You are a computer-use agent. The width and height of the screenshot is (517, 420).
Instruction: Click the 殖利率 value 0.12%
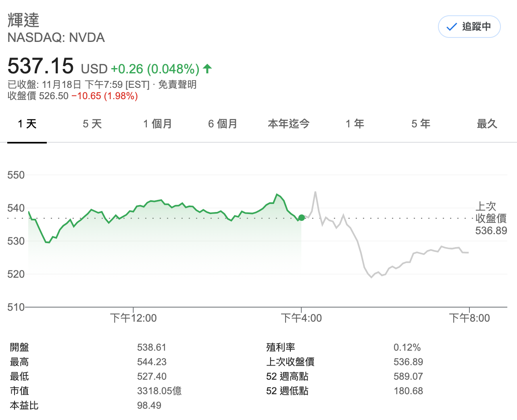tap(407, 347)
